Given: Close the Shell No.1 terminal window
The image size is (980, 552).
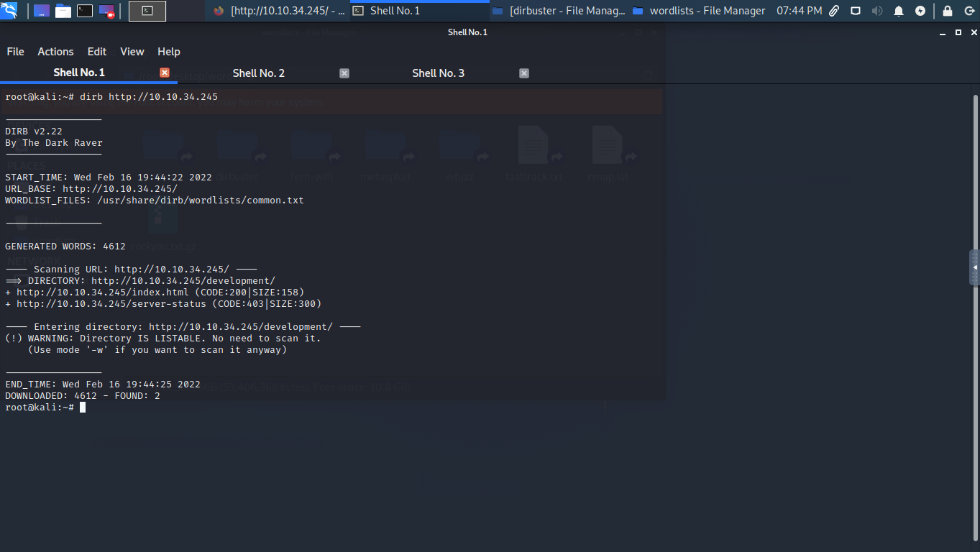Looking at the screenshot, I should [974, 32].
